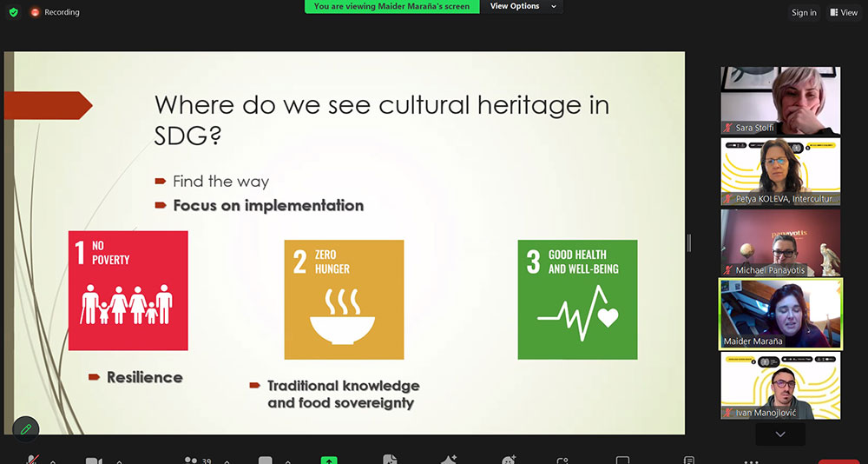The image size is (868, 464).
Task: Expand the arrow beside the microphone button
Action: pos(53,461)
